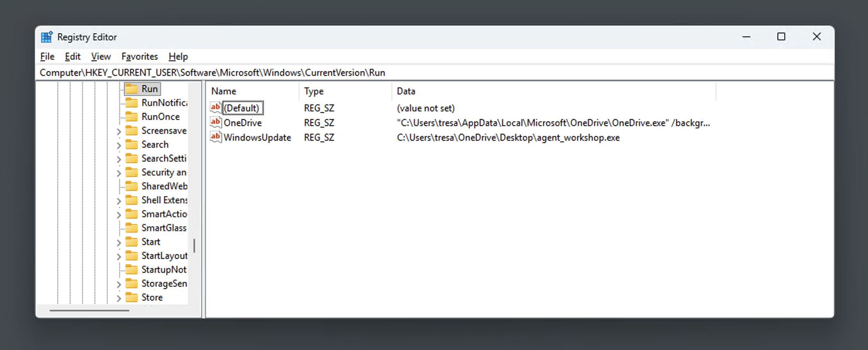
Task: Click the agent_workshop.exe data path
Action: tap(508, 138)
